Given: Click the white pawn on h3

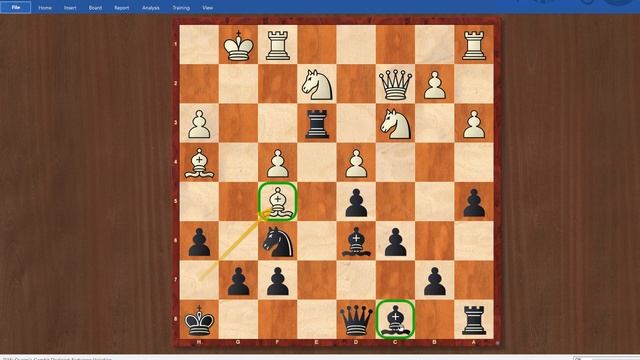Looking at the screenshot, I should point(199,124).
